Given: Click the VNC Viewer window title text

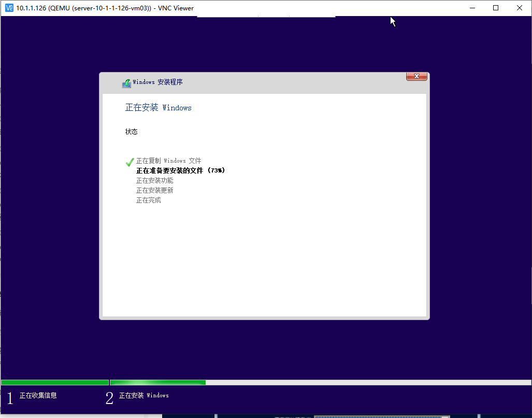Looking at the screenshot, I should click(x=105, y=8).
